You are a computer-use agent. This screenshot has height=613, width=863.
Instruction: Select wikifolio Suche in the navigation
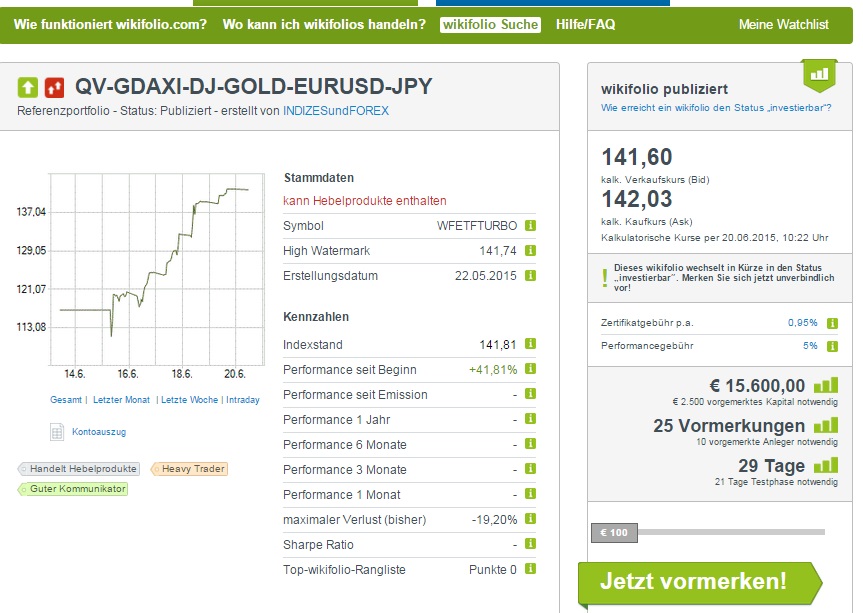coord(491,24)
